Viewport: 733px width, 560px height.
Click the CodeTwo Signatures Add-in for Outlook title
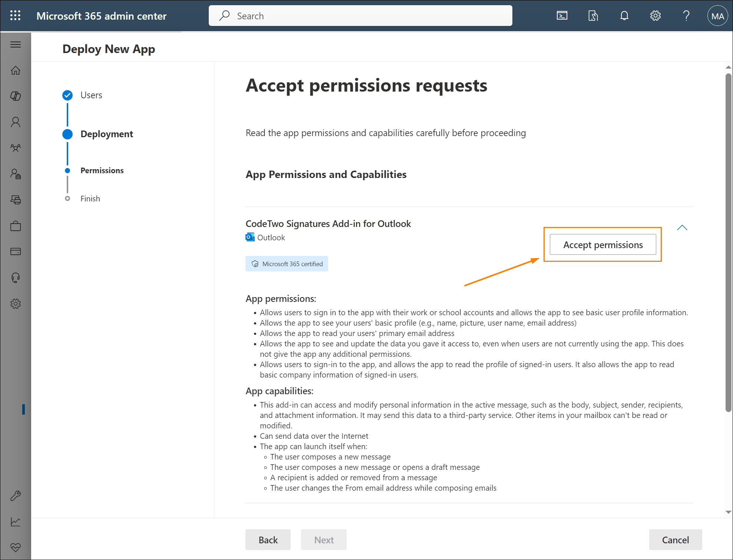328,224
